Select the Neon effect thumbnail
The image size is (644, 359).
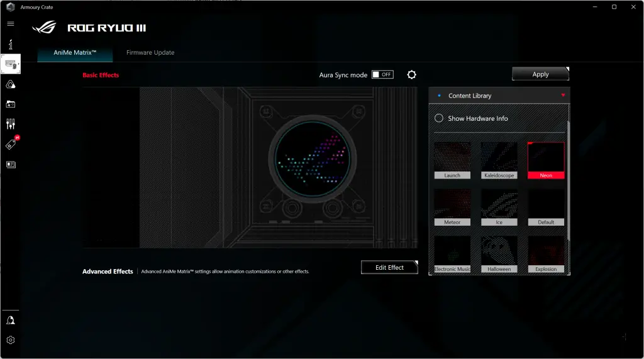546,160
